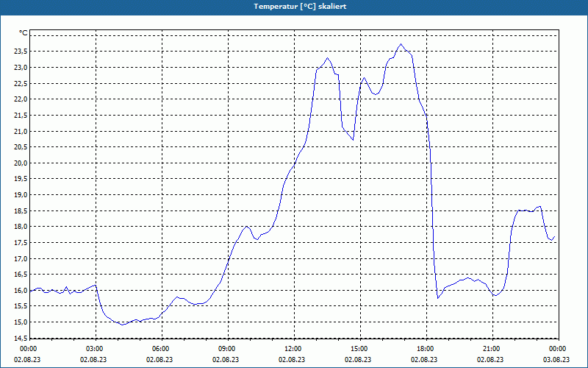Click the 02.08.23 date under 18:00
This screenshot has width=588, height=368.
pyautogui.click(x=424, y=359)
